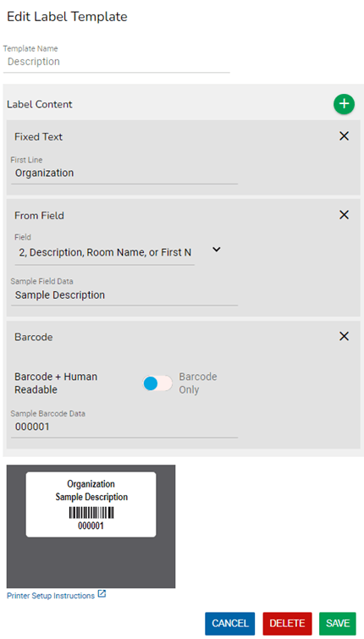
Task: Add new label content with green plus
Action: click(344, 104)
